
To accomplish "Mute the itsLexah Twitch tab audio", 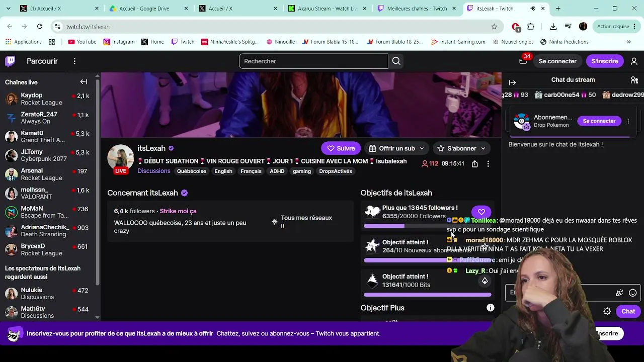I will tap(533, 9).
